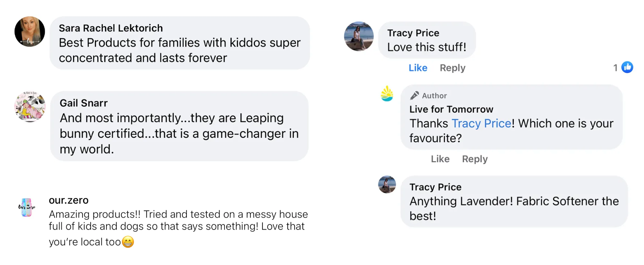Open the Sara Rachel Lektorich name link
Image resolution: width=644 pixels, height=265 pixels.
tap(111, 28)
